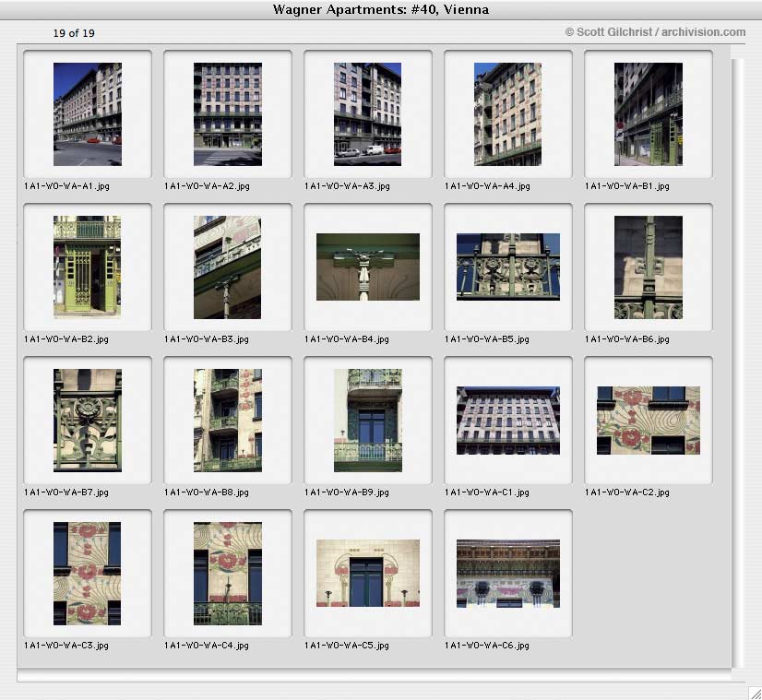The height and width of the screenshot is (700, 762).
Task: Select thumbnail 1A1-WO-WA-A4.jpg
Action: pyautogui.click(x=507, y=114)
